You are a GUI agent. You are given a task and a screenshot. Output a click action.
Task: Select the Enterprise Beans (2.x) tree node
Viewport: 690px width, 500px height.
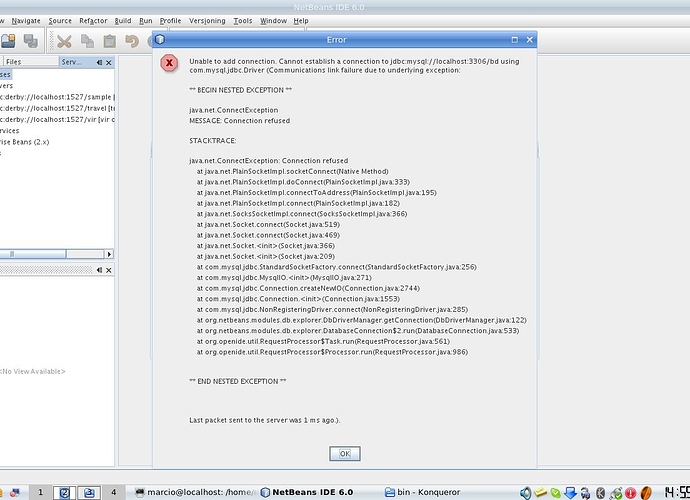tap(25, 142)
